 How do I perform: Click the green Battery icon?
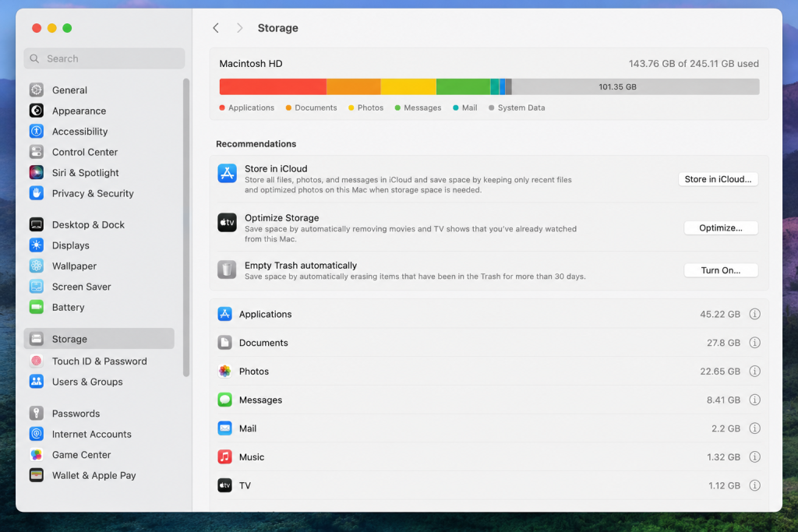pyautogui.click(x=36, y=307)
